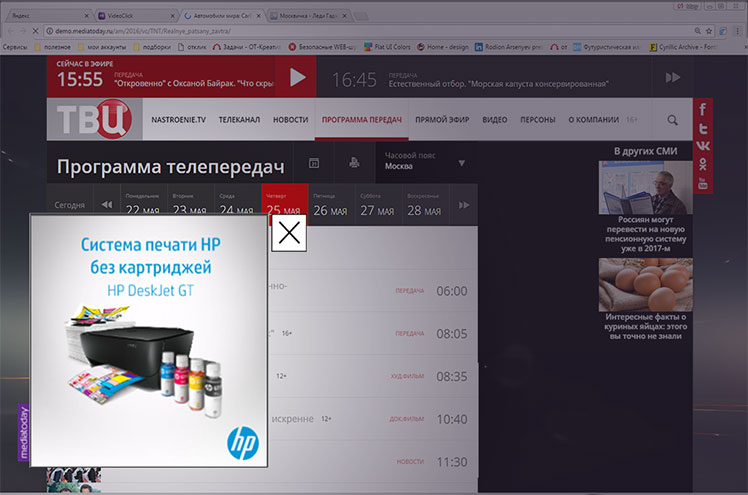Open Flat UI Colors bookmark

pyautogui.click(x=387, y=47)
